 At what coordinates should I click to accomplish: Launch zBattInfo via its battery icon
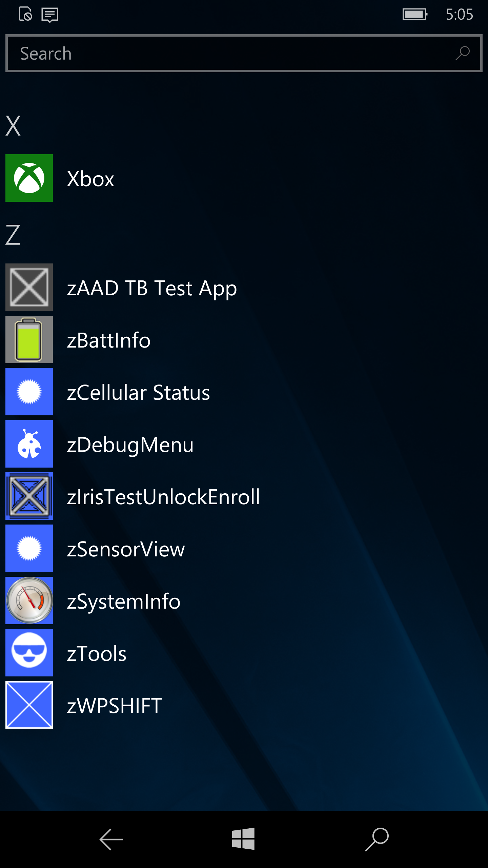click(x=29, y=339)
